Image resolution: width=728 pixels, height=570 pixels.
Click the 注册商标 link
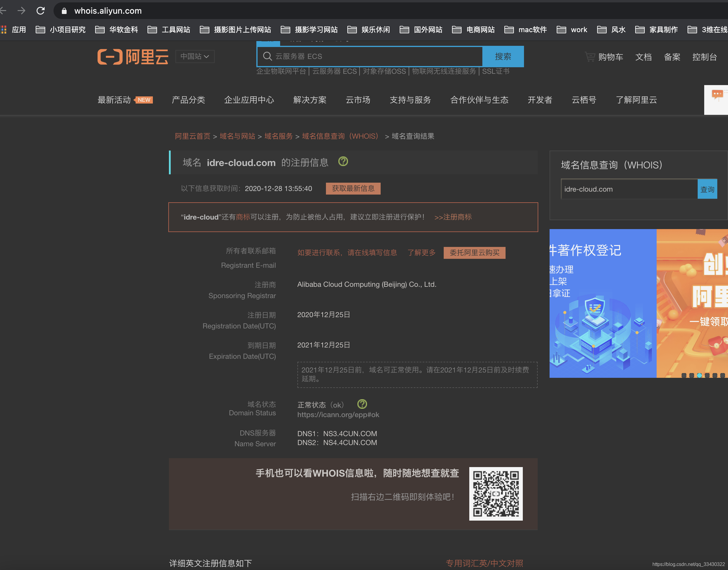(x=453, y=217)
